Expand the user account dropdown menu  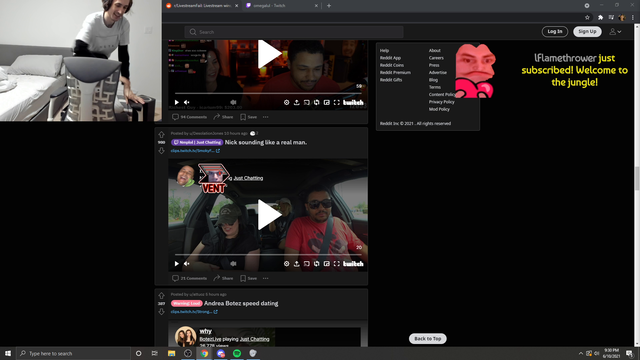615,31
